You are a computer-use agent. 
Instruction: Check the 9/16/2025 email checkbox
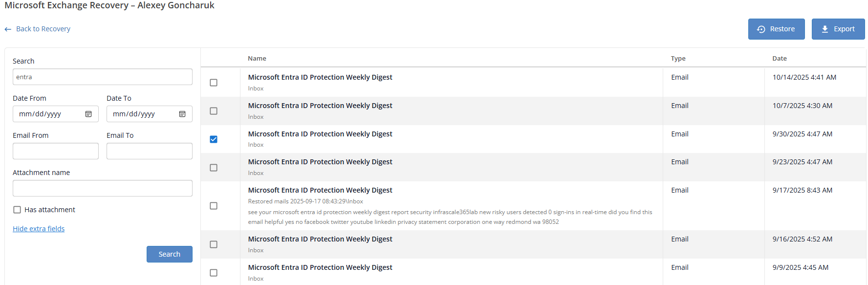214,244
